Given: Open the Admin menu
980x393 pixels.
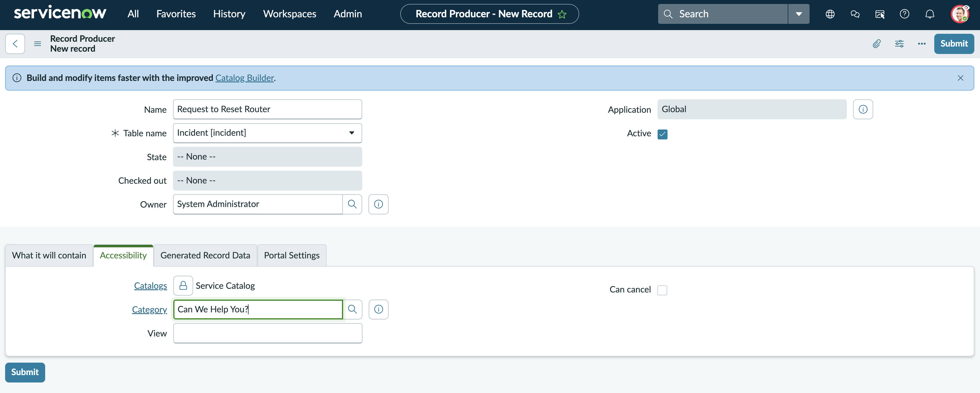Looking at the screenshot, I should click(347, 14).
